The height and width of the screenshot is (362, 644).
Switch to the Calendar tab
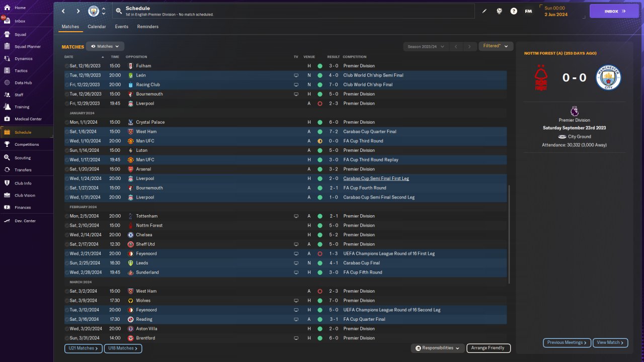click(97, 27)
